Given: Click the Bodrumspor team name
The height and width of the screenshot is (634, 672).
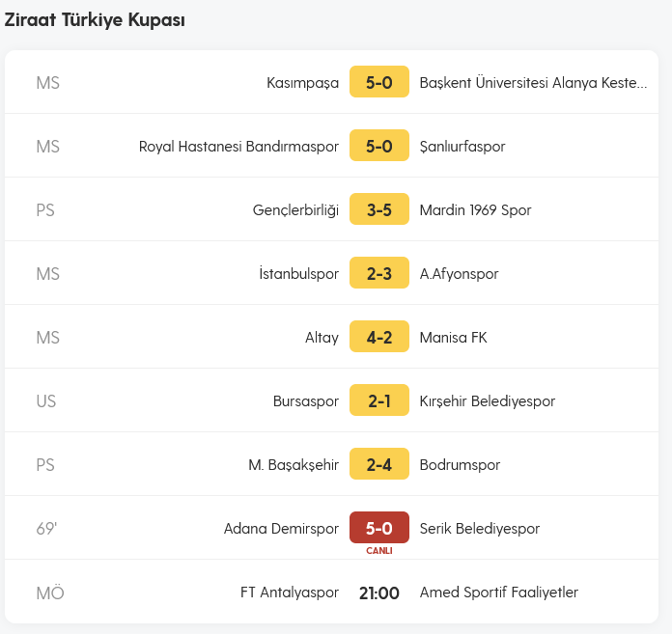Looking at the screenshot, I should click(x=460, y=465).
